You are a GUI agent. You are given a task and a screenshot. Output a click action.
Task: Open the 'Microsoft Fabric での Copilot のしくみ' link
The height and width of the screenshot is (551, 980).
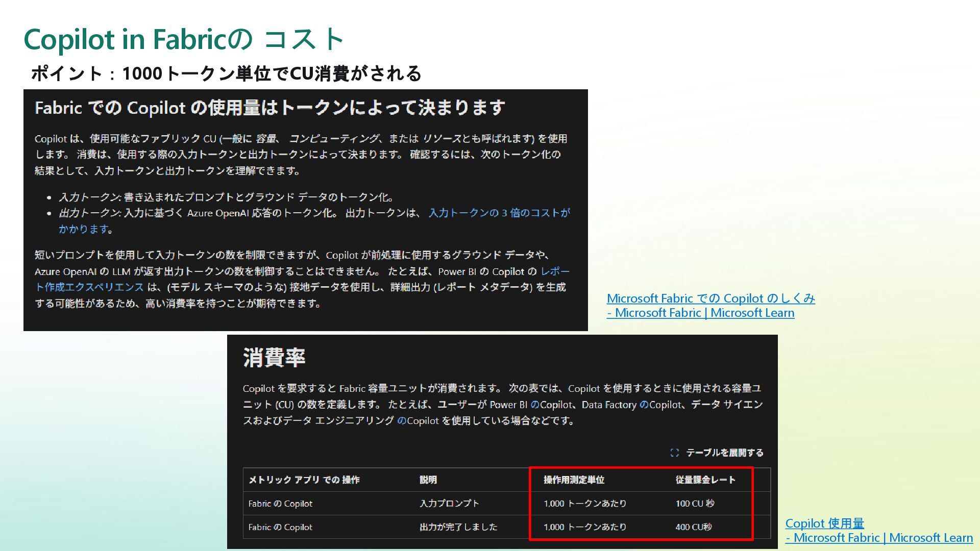tap(710, 305)
